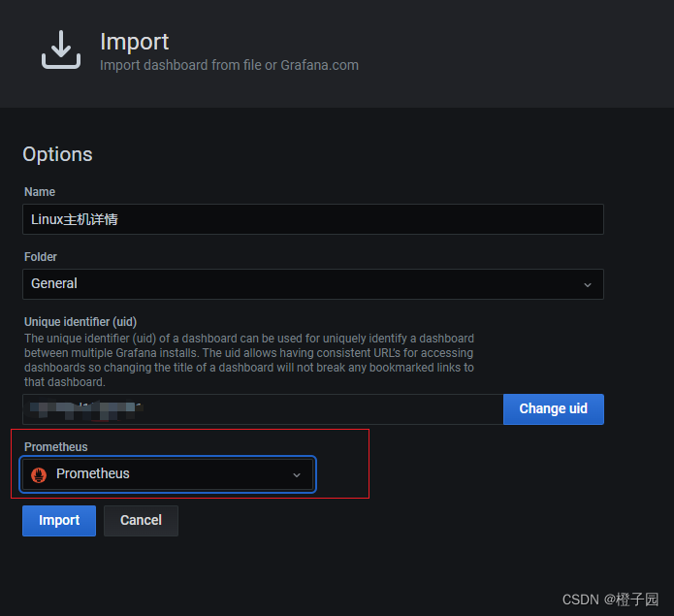Click the Prometheus flame icon in data source selector
Image resolution: width=674 pixels, height=616 pixels.
(39, 475)
